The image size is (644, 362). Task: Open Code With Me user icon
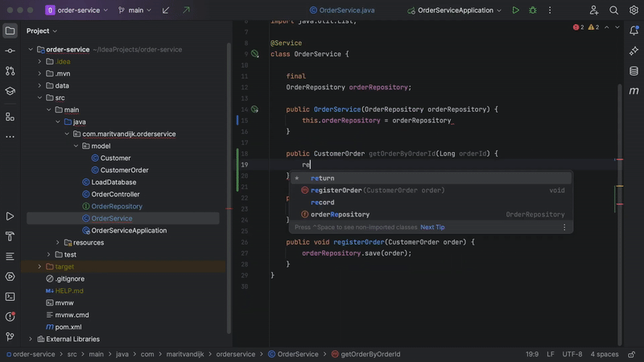click(594, 10)
